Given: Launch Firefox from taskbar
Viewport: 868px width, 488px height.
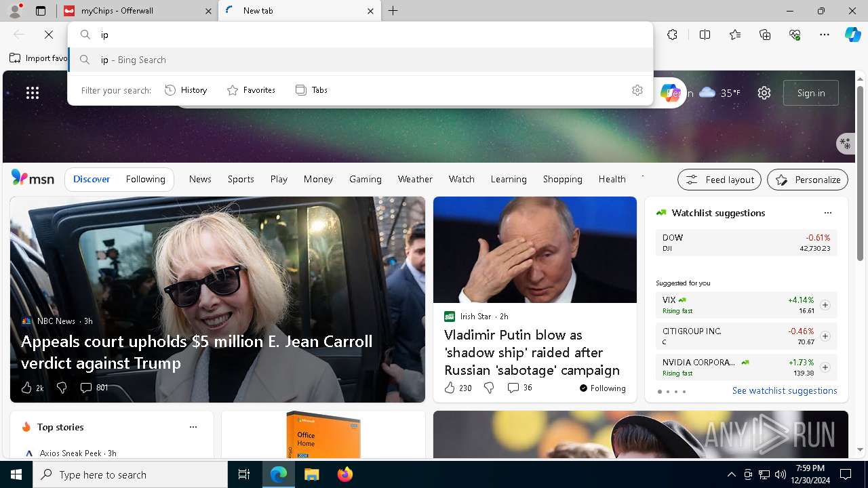Looking at the screenshot, I should (345, 474).
